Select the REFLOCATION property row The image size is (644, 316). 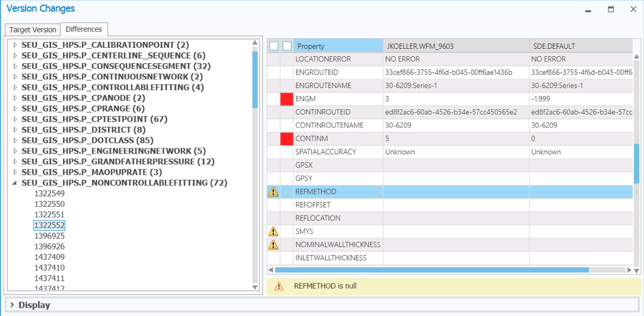450,218
